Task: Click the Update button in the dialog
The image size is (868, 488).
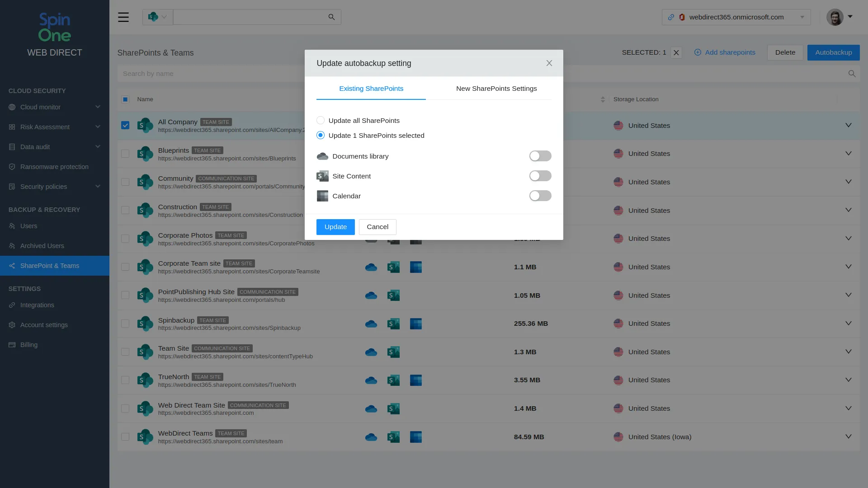Action: click(335, 227)
